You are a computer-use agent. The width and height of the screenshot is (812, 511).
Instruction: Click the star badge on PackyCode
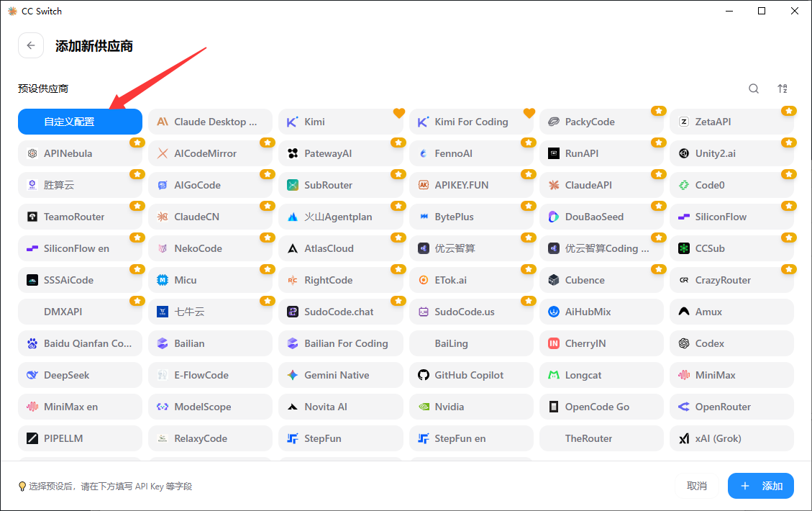click(658, 111)
